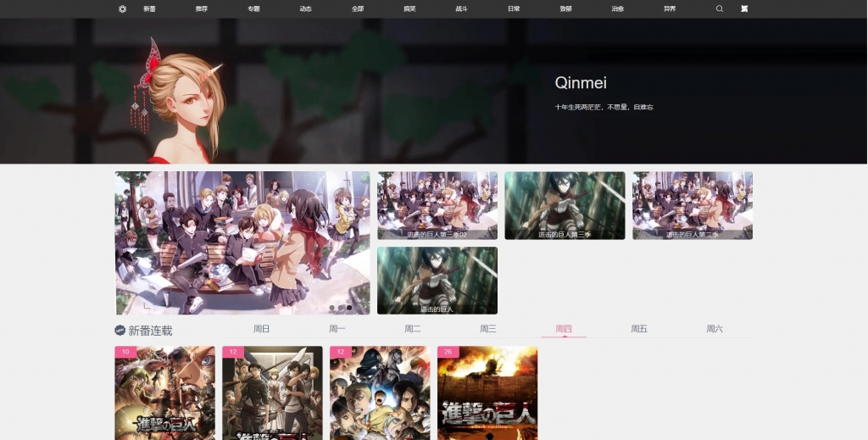Open the 推荐 navigation item
The height and width of the screenshot is (440, 868).
pyautogui.click(x=202, y=8)
